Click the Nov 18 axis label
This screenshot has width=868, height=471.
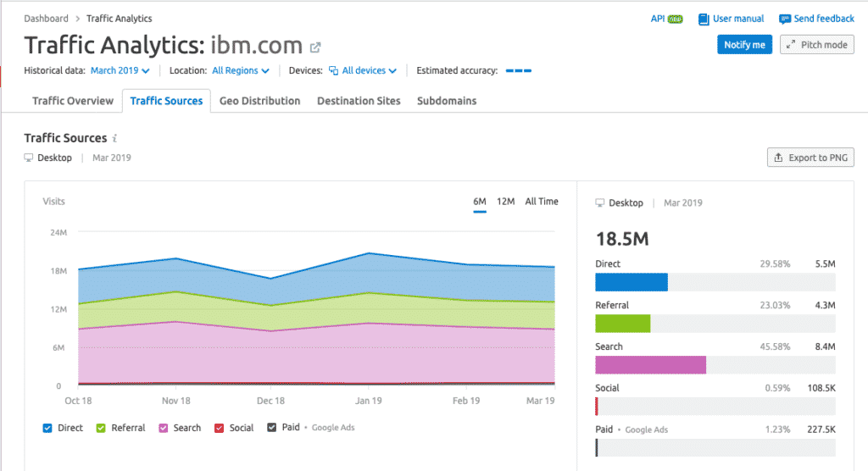[176, 401]
